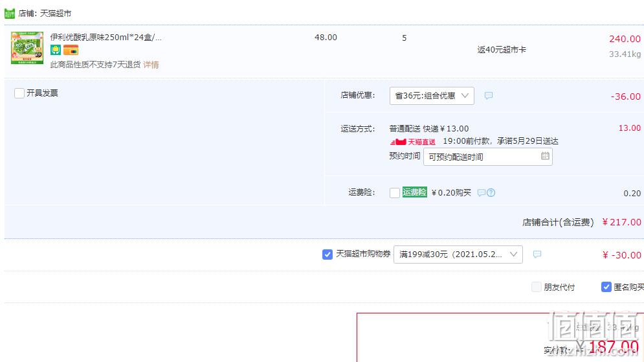The height and width of the screenshot is (362, 644).
Task: Expand the 省36元:组合优惠 dropdown
Action: (x=432, y=96)
